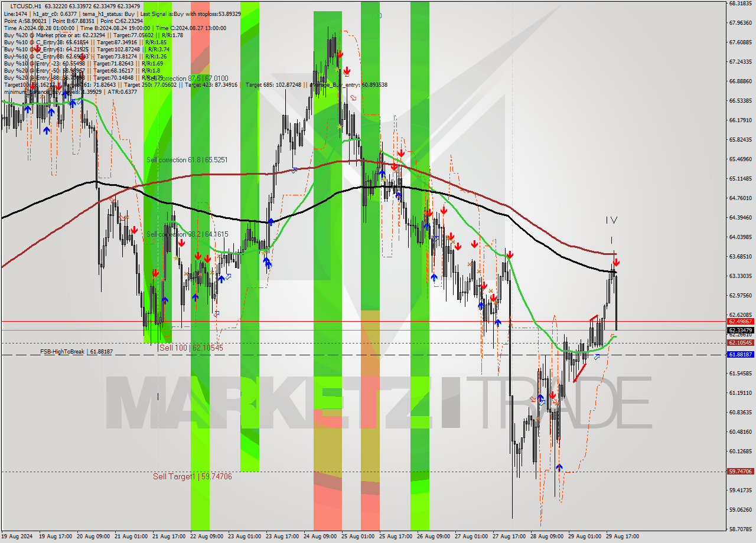The image size is (756, 543).
Task: Select the 'Sell Target1 | 59.74706' label
Action: pos(193,476)
